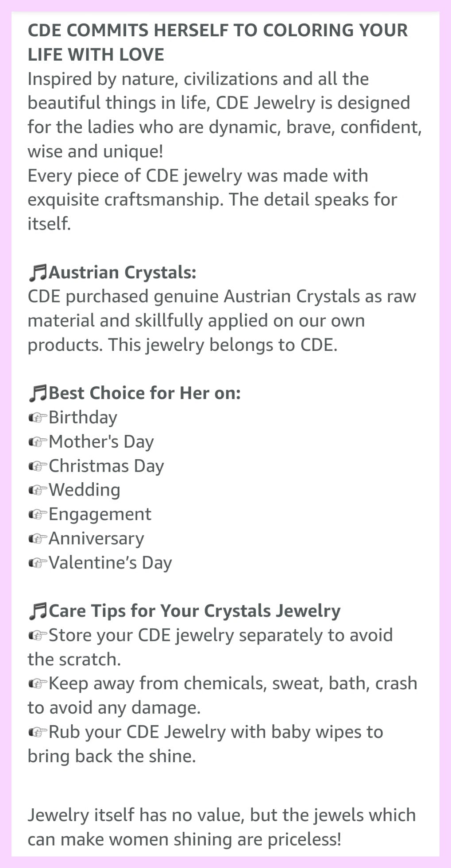This screenshot has width=451, height=868.
Task: Click the pointing hand icon beside Engagement
Action: [37, 515]
